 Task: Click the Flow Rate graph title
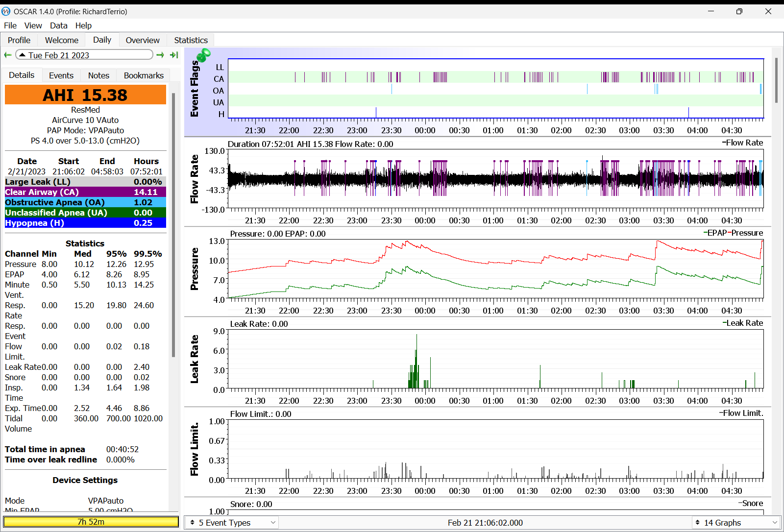pyautogui.click(x=195, y=179)
